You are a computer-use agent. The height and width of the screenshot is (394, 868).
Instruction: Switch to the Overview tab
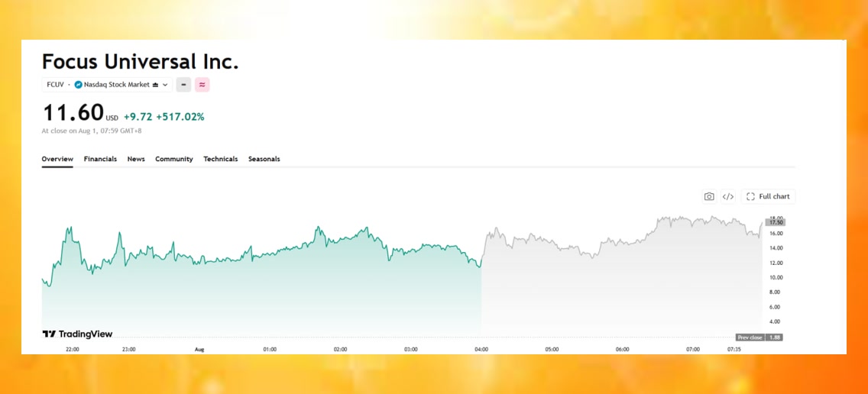[x=57, y=159]
